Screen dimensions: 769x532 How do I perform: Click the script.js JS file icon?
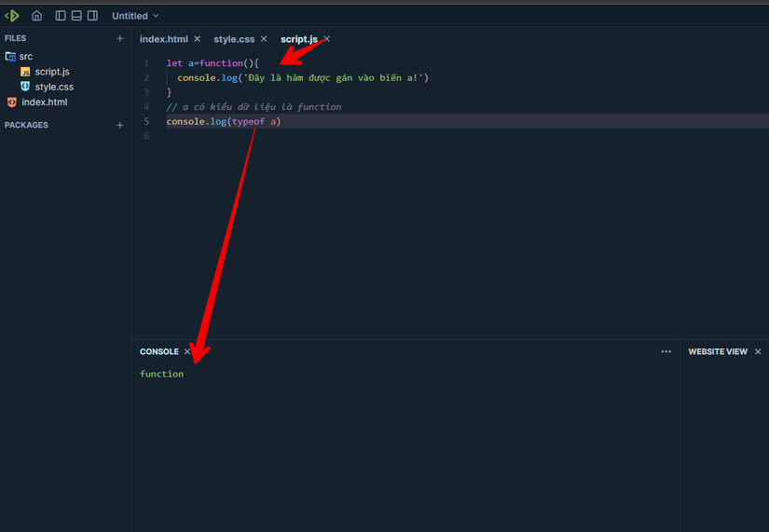pos(25,72)
